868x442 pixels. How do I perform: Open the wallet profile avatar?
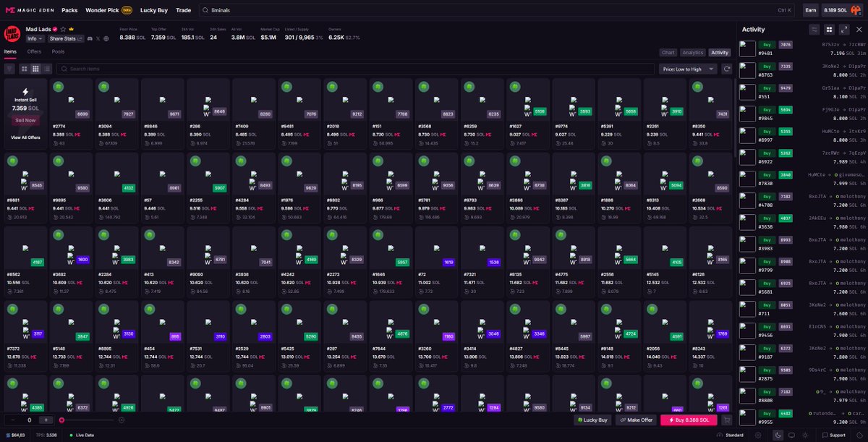tap(856, 10)
